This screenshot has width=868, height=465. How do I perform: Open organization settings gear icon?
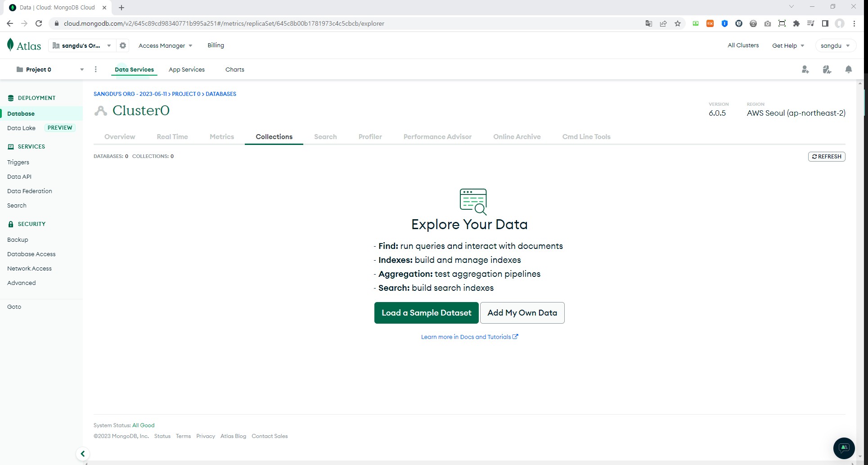(123, 45)
